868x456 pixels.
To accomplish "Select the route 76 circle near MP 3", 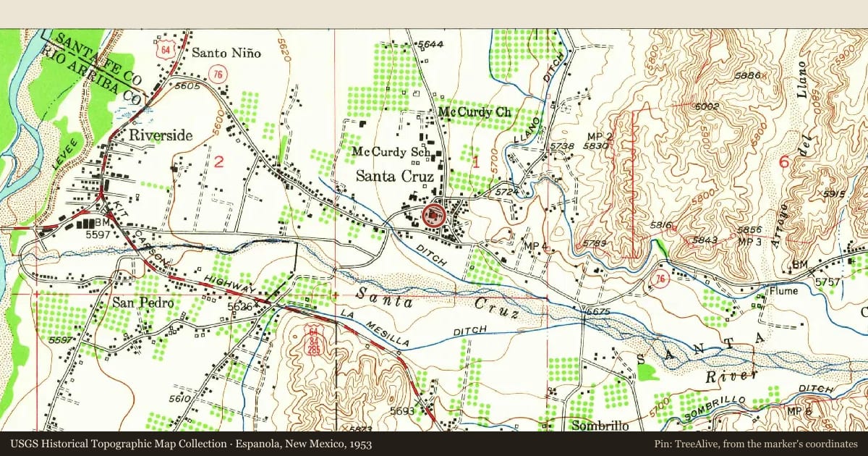I will (658, 280).
